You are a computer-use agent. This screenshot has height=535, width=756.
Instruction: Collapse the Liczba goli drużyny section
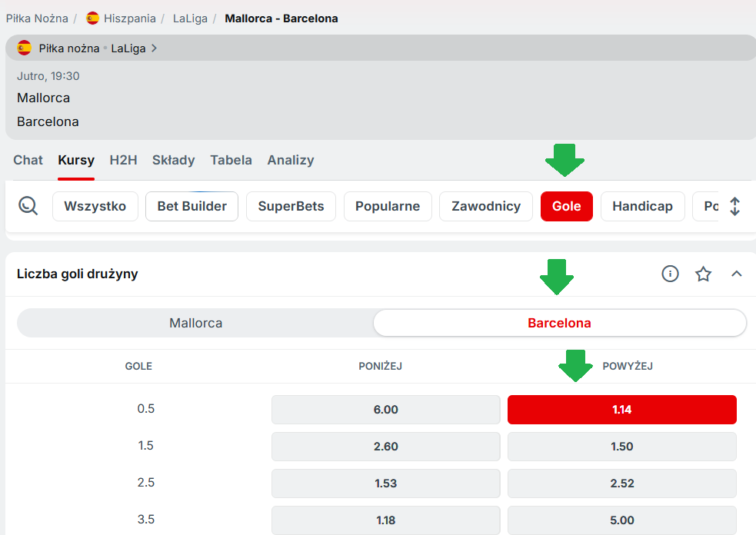click(736, 274)
